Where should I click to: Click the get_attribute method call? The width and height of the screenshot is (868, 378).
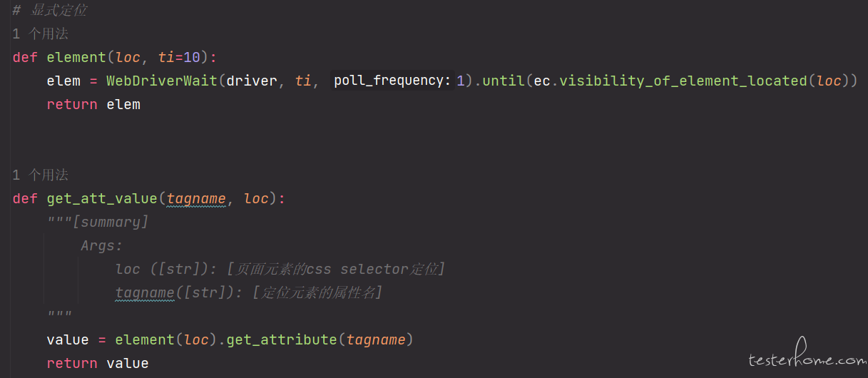pyautogui.click(x=282, y=339)
